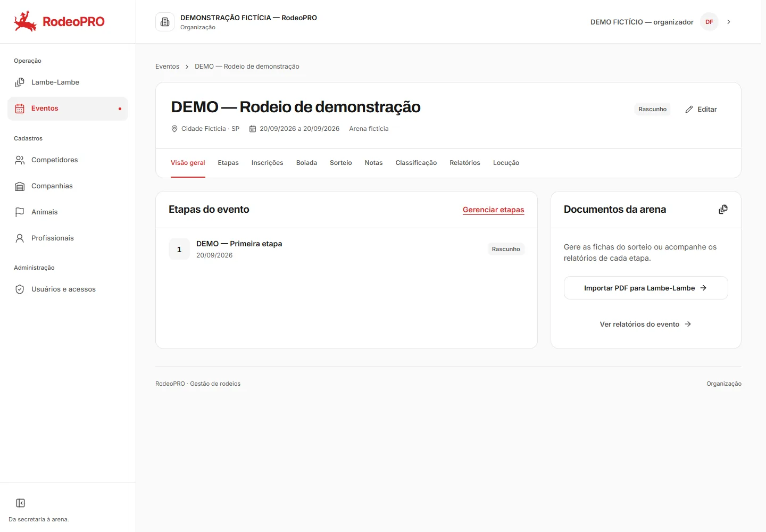Click the Rascunho badge on Primeira etapa
Viewport: 766px width, 532px height.
pyautogui.click(x=506, y=249)
